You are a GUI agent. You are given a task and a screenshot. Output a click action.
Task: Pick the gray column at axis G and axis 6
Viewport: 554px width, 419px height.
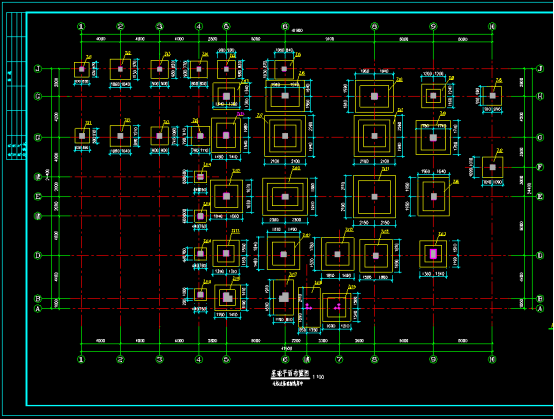pyautogui.click(x=285, y=136)
